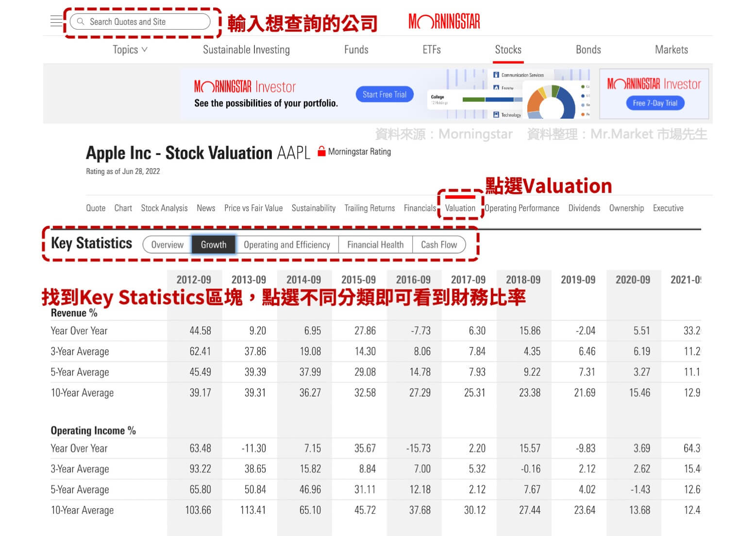
Task: Open the Operating Performance tab
Action: 522,208
